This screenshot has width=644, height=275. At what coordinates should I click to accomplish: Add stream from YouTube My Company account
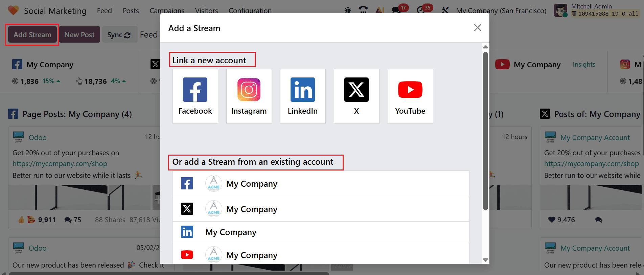tap(321, 253)
